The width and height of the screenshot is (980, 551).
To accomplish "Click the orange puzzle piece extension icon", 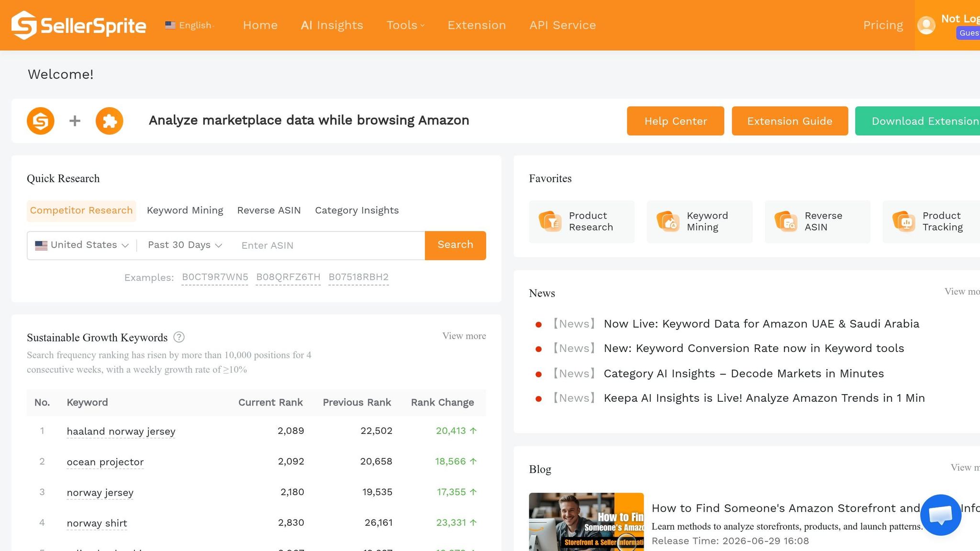I will click(110, 121).
